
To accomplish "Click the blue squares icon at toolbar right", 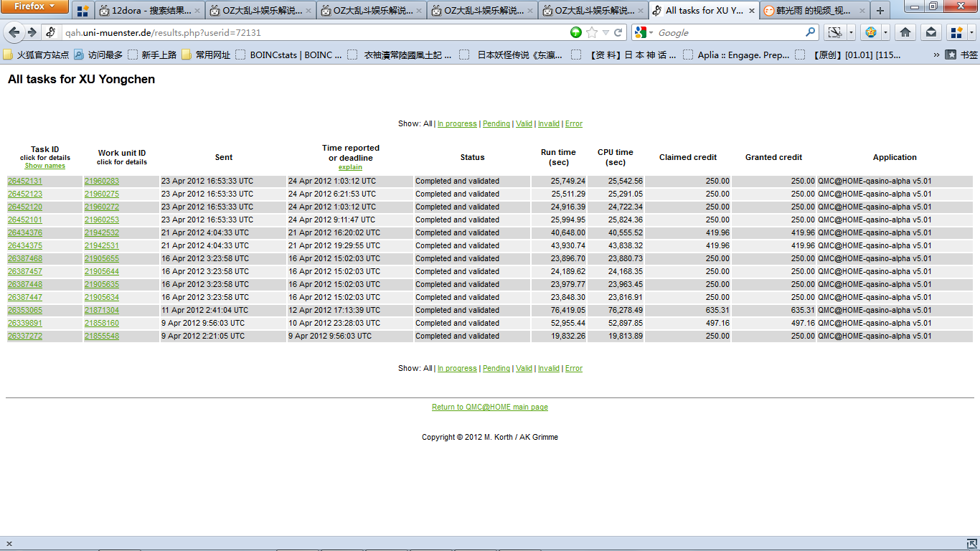I will tap(956, 32).
